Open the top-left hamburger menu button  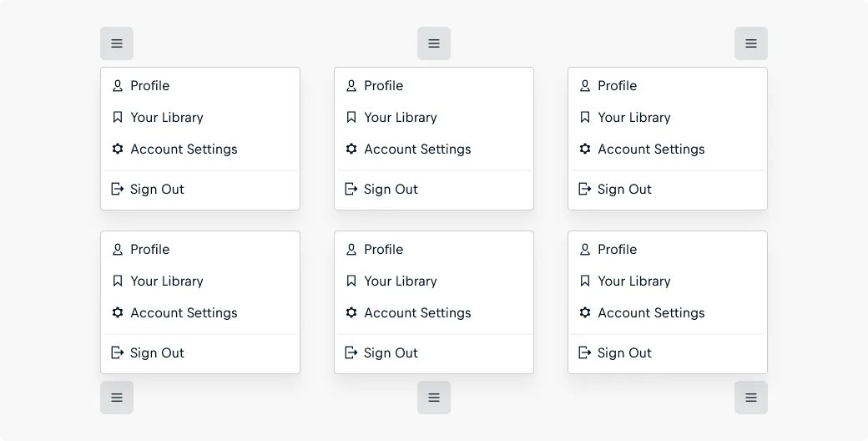point(117,43)
